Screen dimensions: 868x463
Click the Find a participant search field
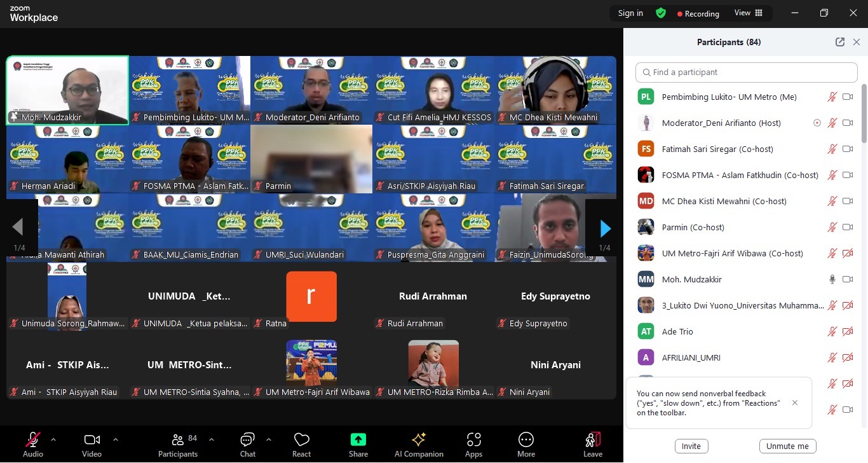746,73
